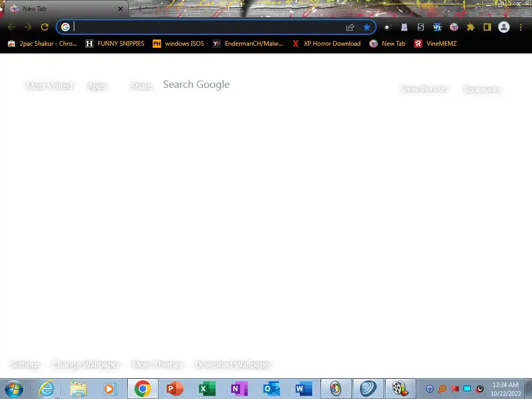
Task: Click the cyan monitor tray icon
Action: click(x=467, y=389)
